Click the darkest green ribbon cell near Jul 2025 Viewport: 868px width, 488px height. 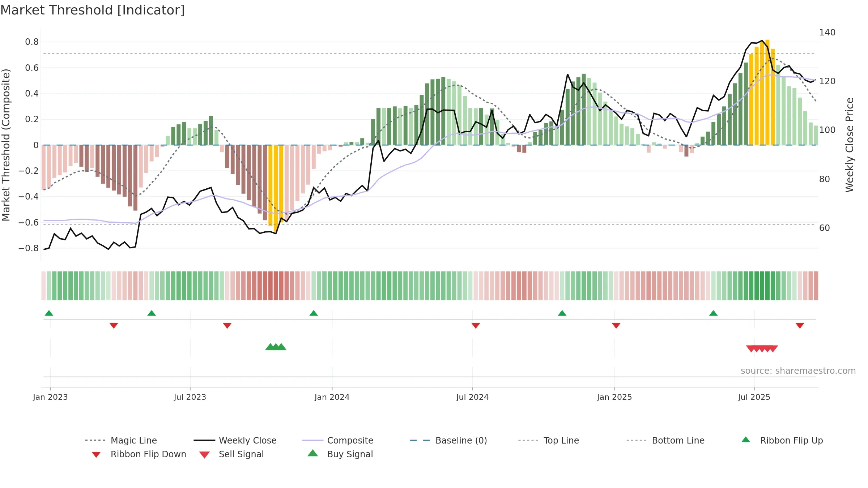click(x=762, y=286)
